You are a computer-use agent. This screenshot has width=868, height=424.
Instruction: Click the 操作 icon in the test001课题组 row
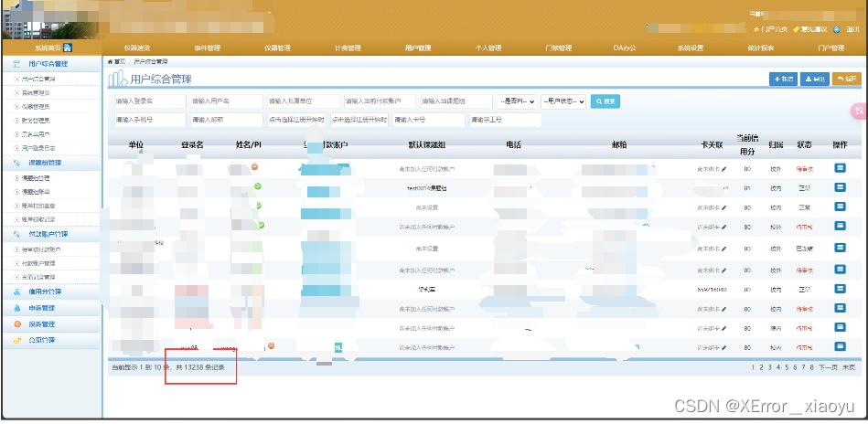(x=840, y=187)
